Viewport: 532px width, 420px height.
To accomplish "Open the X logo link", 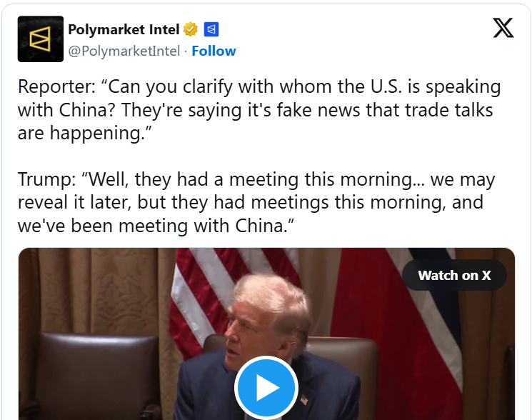I will point(503,28).
